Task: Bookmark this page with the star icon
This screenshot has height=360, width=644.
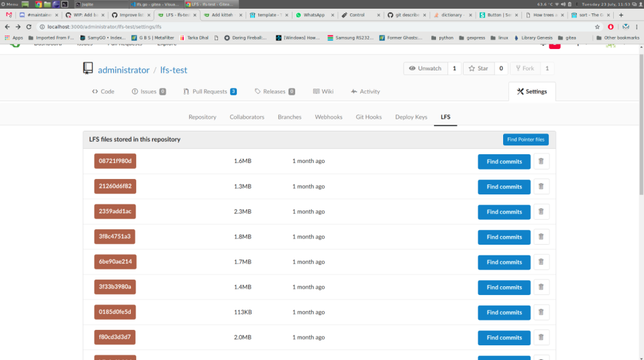Action: [597, 27]
